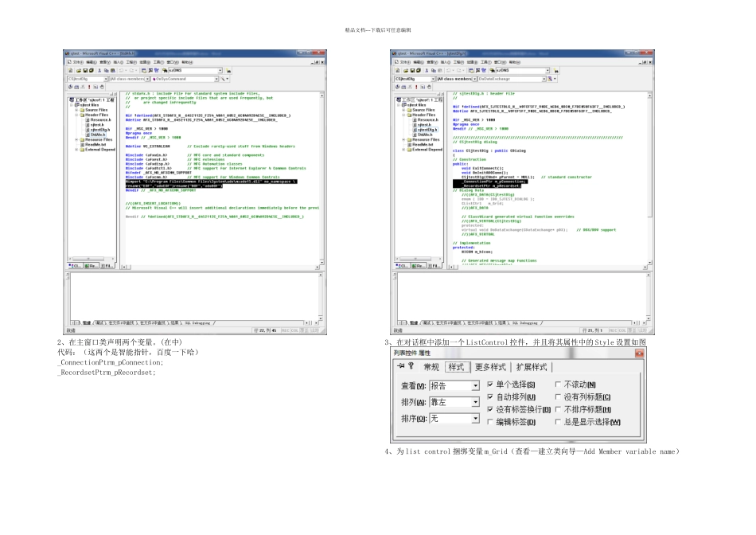Image resolution: width=756 pixels, height=535 pixels.
Task: Click the Find in Files icon in right Visual C++ window
Action: [492, 70]
